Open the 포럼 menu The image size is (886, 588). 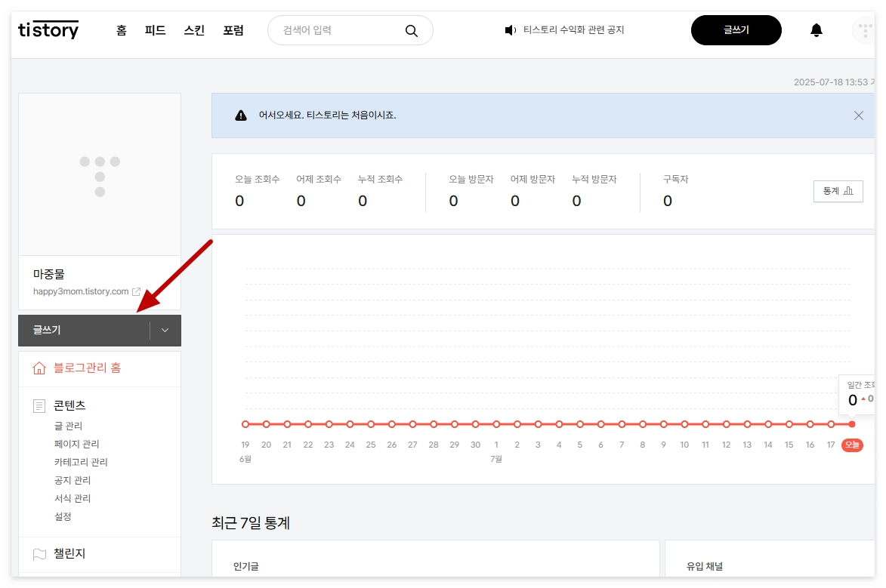233,30
